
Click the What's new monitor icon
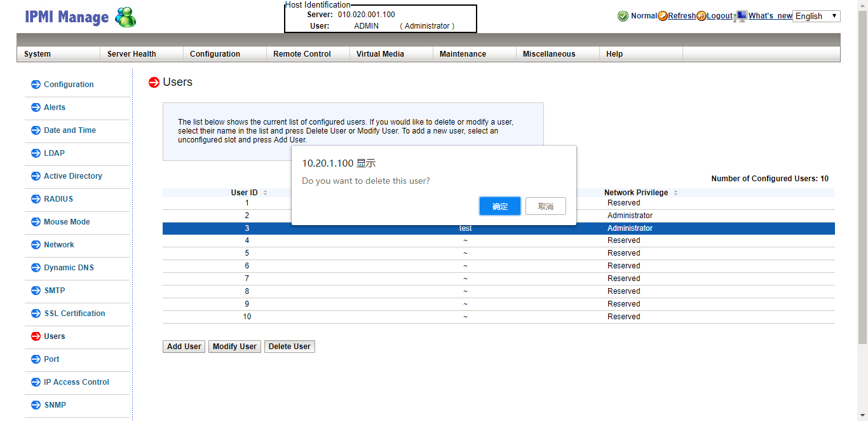coord(741,16)
